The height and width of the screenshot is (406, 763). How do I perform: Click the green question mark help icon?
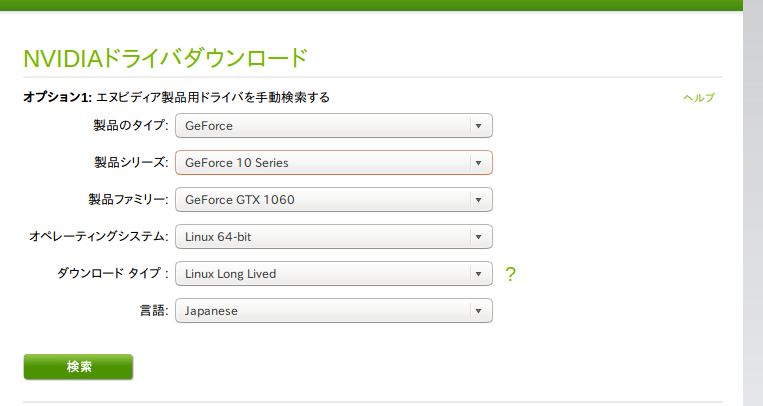510,275
